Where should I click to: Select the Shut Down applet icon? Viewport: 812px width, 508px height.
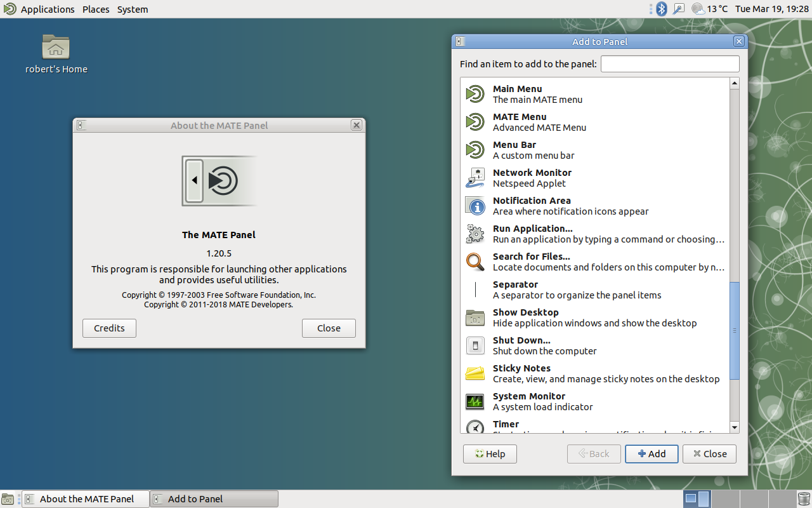[x=475, y=345]
